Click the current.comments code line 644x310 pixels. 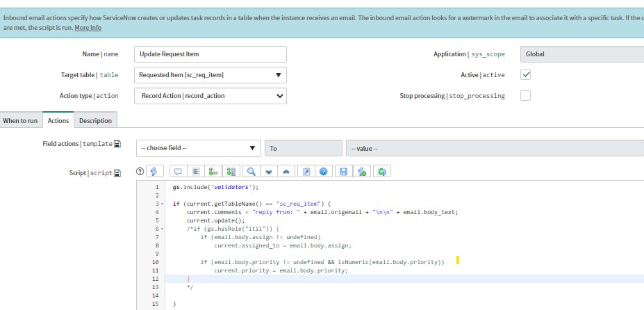[322, 212]
